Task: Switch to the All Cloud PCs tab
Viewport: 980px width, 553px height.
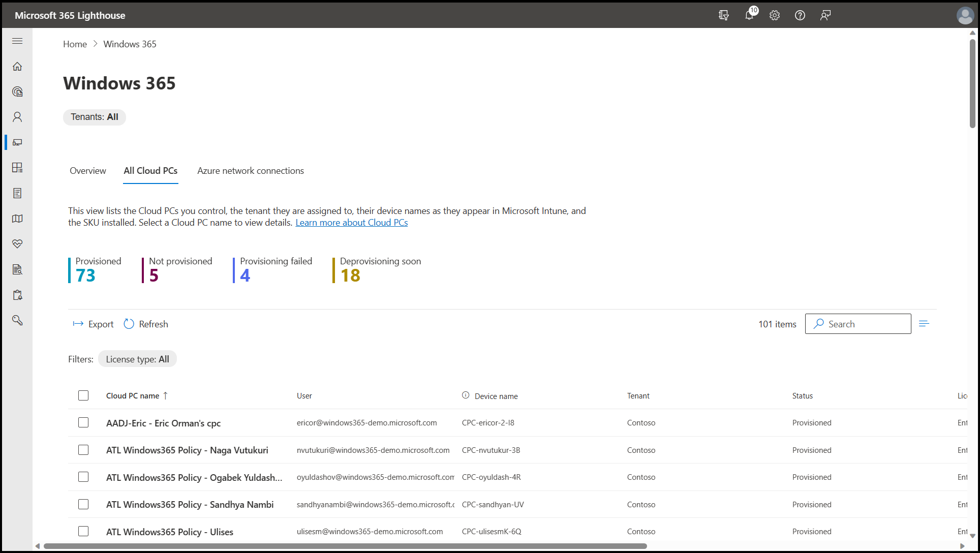Action: click(150, 171)
